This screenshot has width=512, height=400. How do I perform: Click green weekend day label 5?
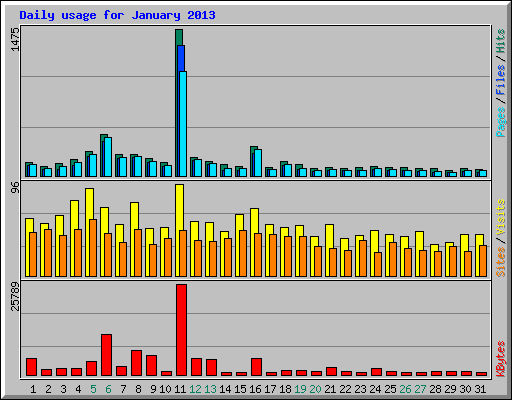pyautogui.click(x=93, y=389)
